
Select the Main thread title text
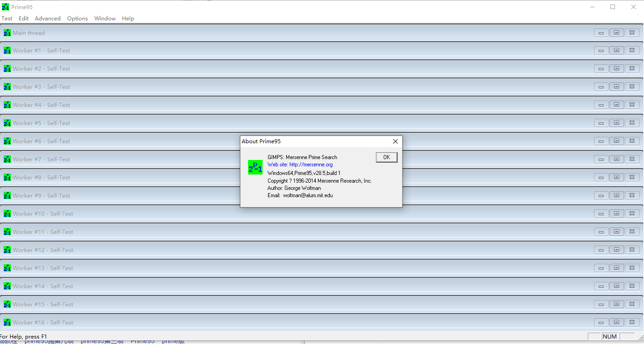[29, 33]
